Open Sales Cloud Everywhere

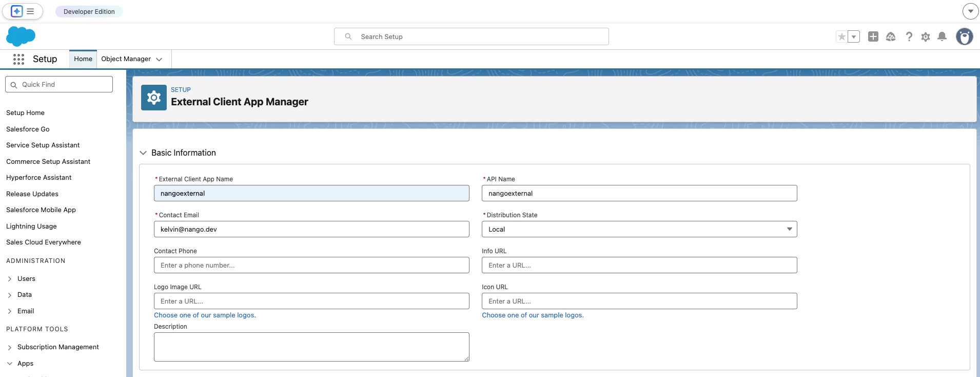pyautogui.click(x=44, y=242)
